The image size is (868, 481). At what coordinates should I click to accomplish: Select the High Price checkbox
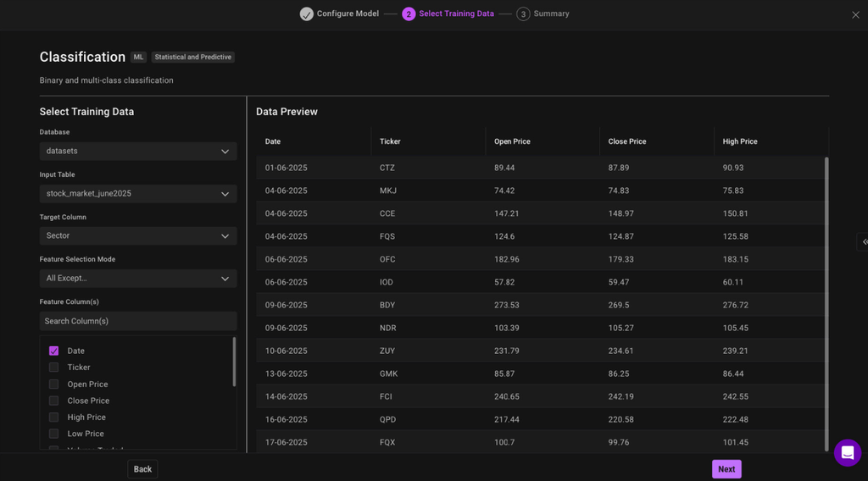click(x=54, y=417)
